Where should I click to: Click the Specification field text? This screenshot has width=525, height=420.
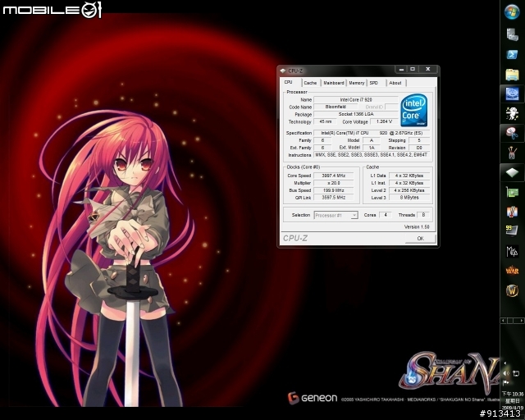coord(372,133)
